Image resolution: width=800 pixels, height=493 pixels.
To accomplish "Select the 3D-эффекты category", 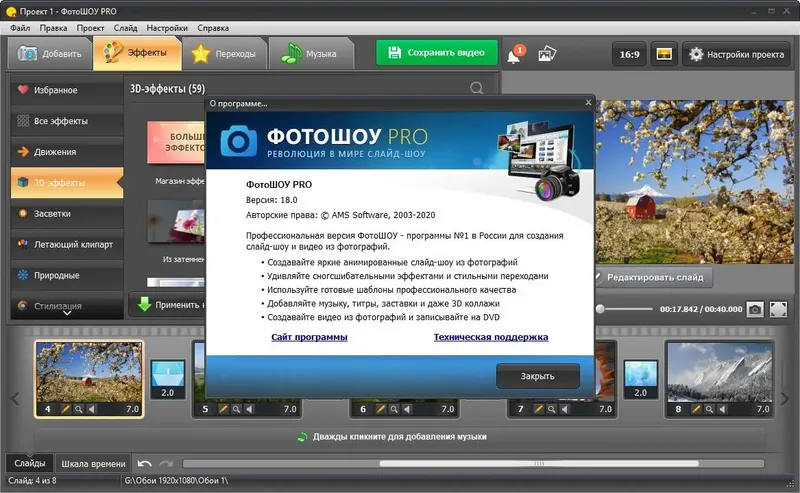I will point(67,183).
